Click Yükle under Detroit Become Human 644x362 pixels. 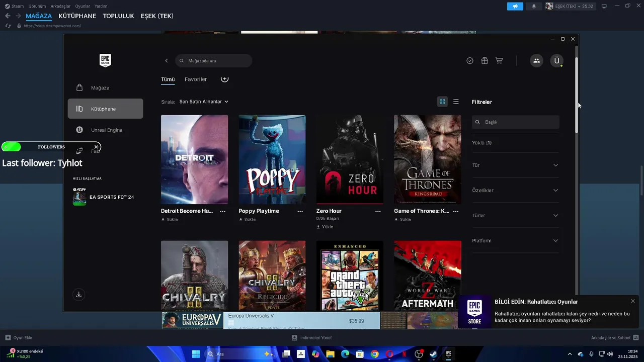[170, 220]
